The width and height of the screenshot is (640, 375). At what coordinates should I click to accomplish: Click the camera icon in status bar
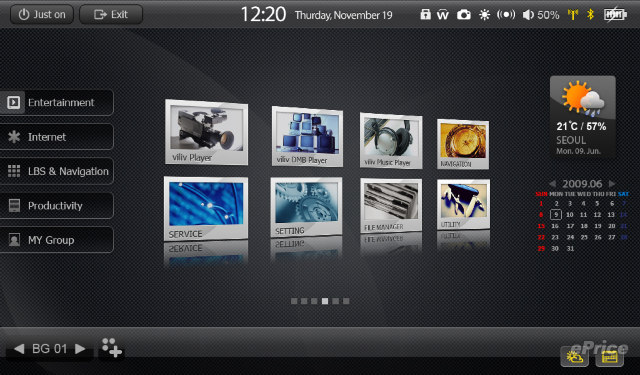(463, 15)
